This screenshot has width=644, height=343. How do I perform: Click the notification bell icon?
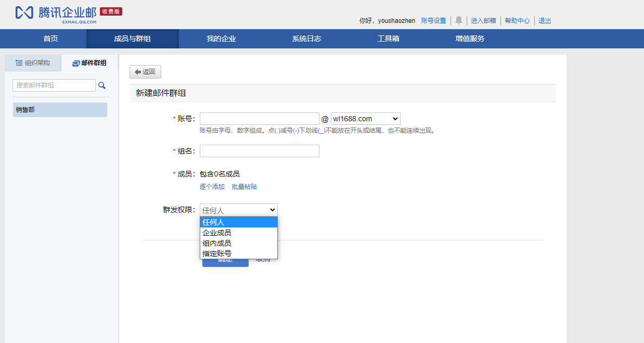[458, 20]
